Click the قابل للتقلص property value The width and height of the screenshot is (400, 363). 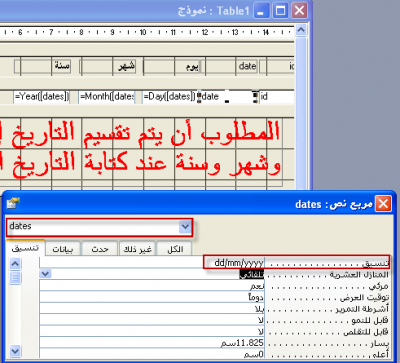152,331
